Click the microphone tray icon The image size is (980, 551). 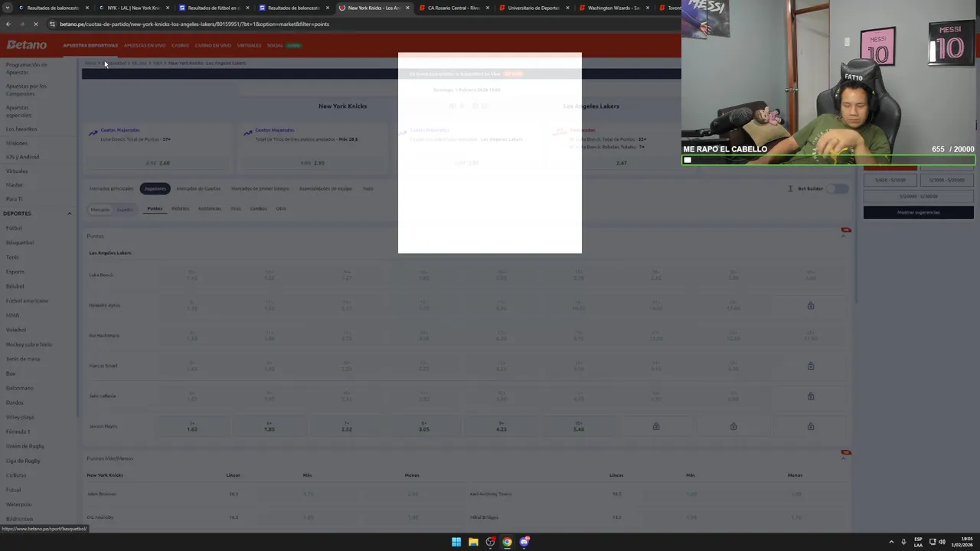point(903,542)
